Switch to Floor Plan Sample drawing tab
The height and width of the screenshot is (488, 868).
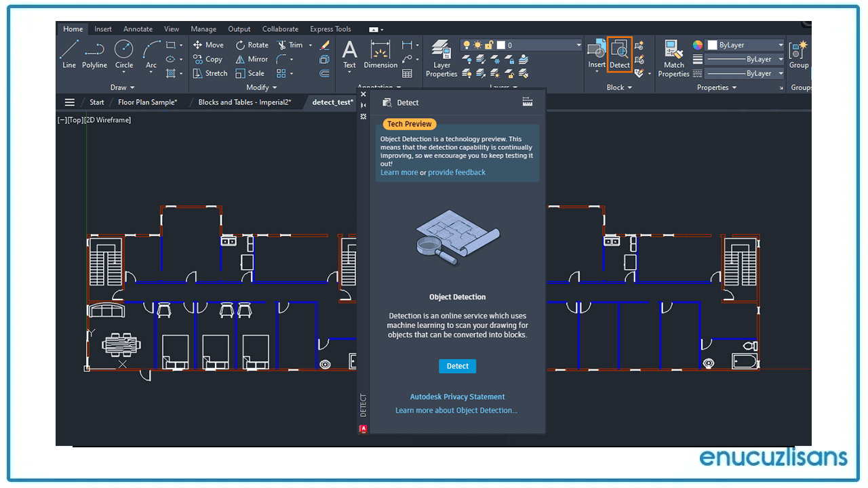pos(147,102)
